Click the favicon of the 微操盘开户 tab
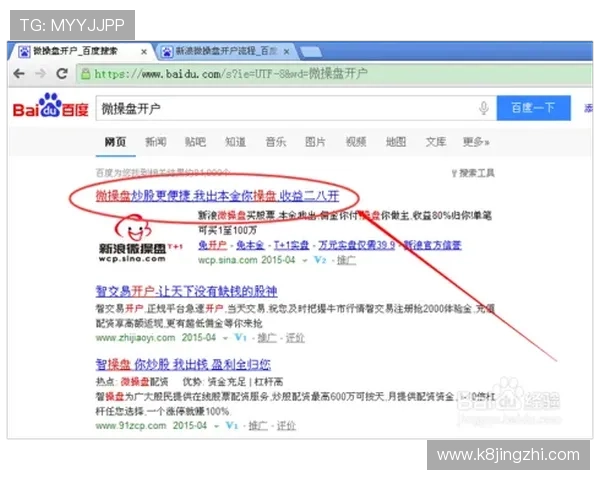The image size is (600, 480). coord(25,51)
